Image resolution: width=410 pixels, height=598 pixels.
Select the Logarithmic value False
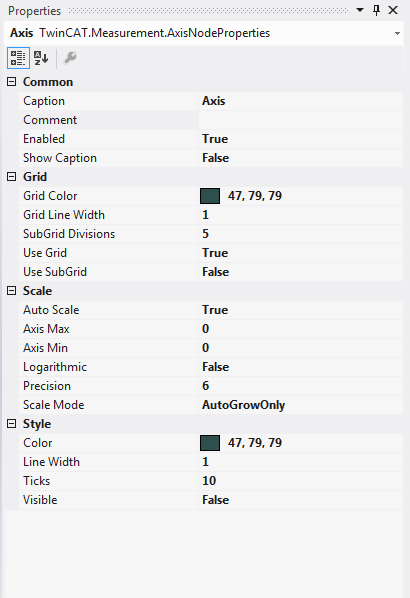[301, 367]
